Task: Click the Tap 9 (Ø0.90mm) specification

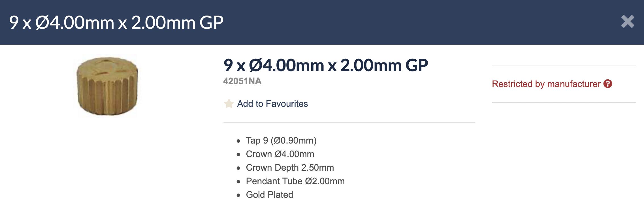Action: pos(281,140)
